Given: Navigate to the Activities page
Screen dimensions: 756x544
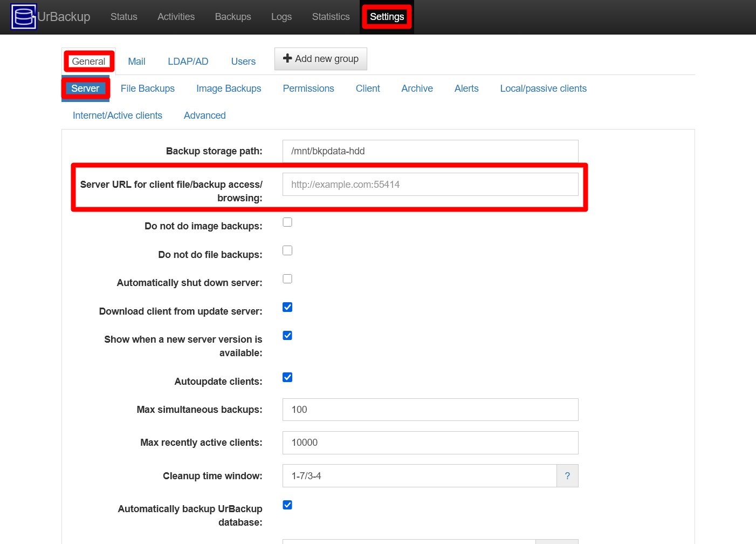Looking at the screenshot, I should tap(176, 17).
